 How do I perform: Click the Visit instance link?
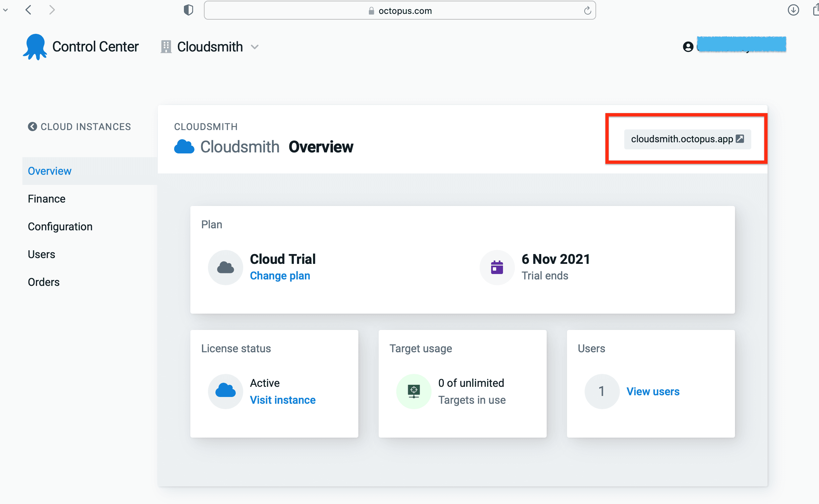tap(282, 400)
